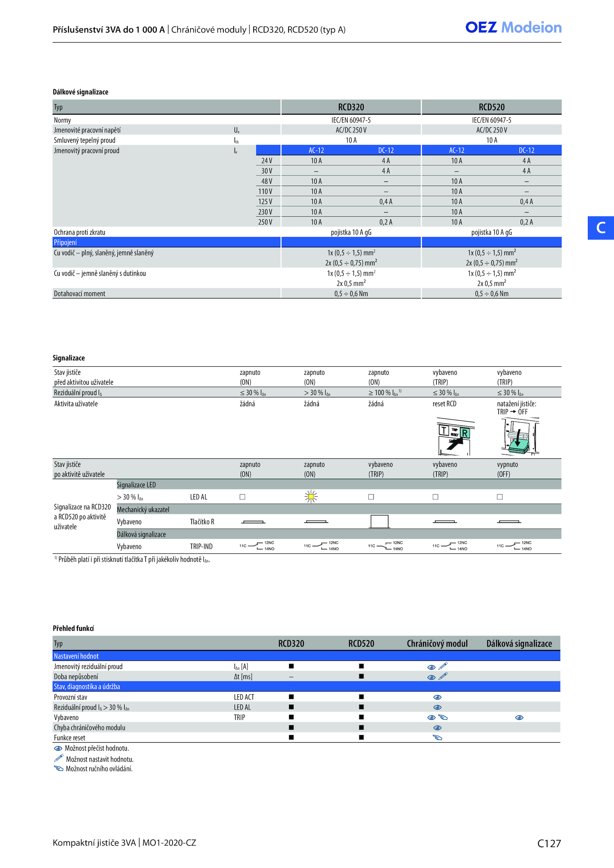This screenshot has width=614, height=868.
Task: Click legend pencil icon beside Možnost nastavit hodnotu
Action: coord(59,758)
